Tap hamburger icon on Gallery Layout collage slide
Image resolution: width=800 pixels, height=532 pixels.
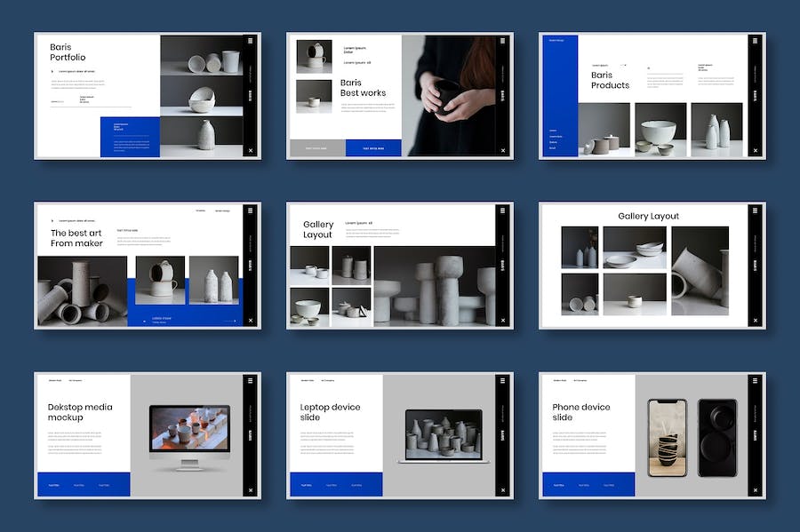(x=503, y=210)
